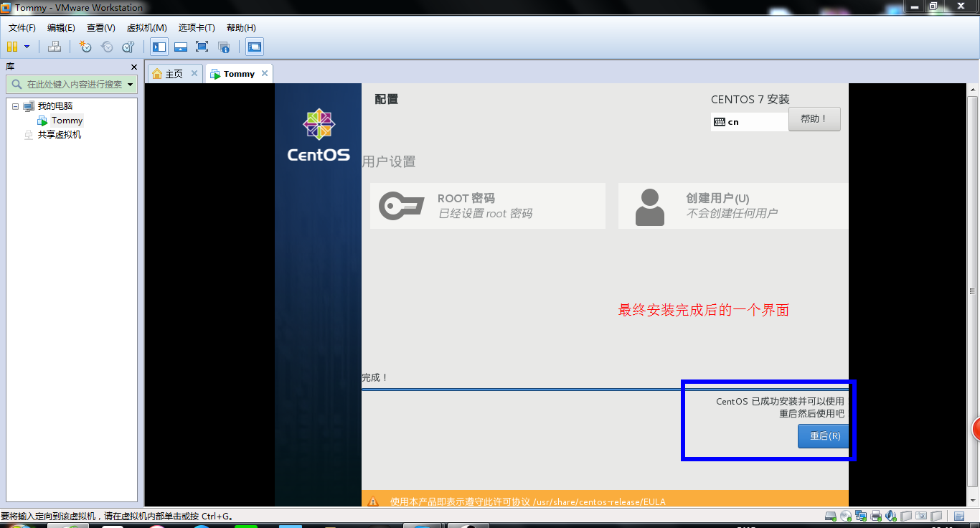
Task: Click the printer status icon
Action: click(x=876, y=516)
